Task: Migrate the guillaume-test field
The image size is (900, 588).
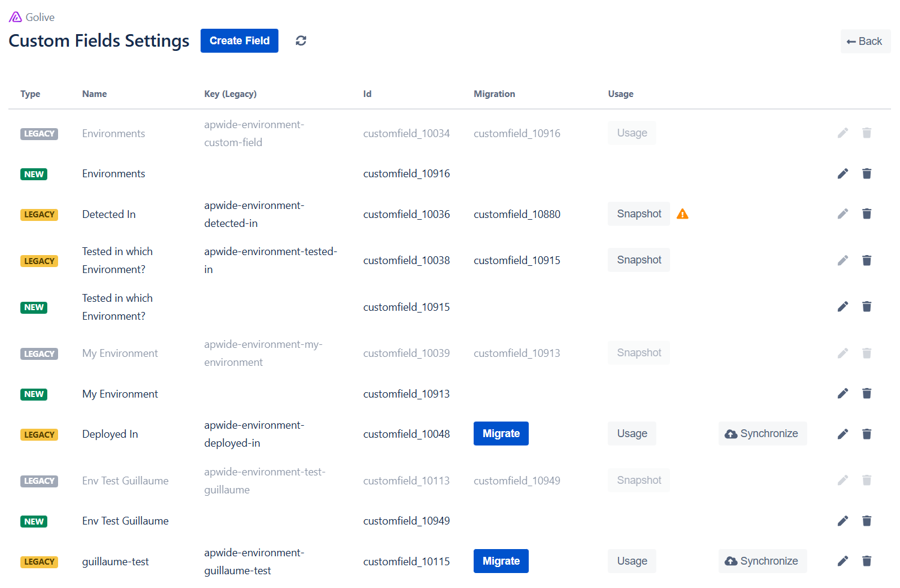Action: [501, 561]
